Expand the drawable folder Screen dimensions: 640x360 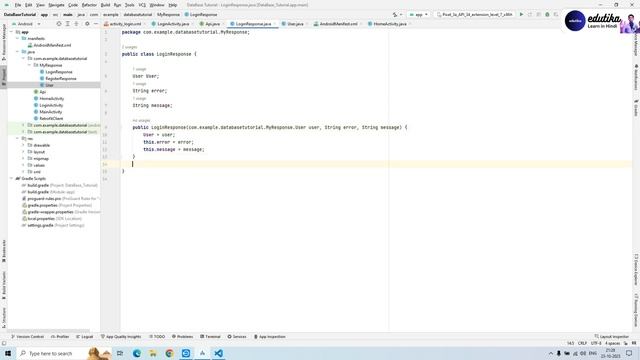coord(23,145)
